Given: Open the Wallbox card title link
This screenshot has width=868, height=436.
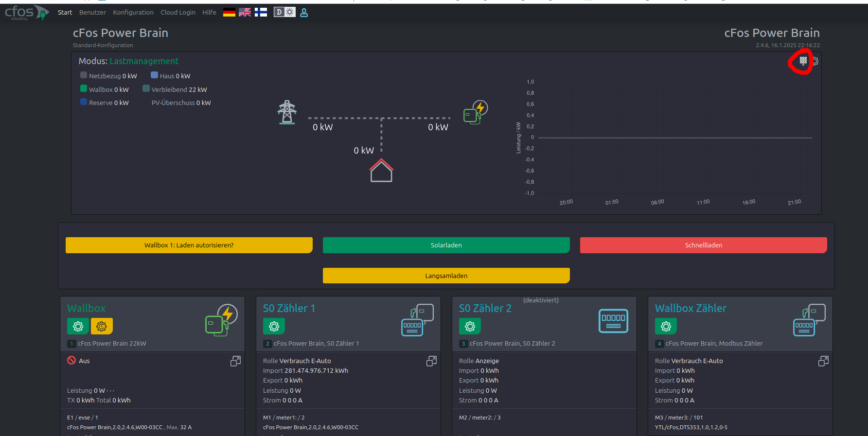Looking at the screenshot, I should [x=86, y=309].
